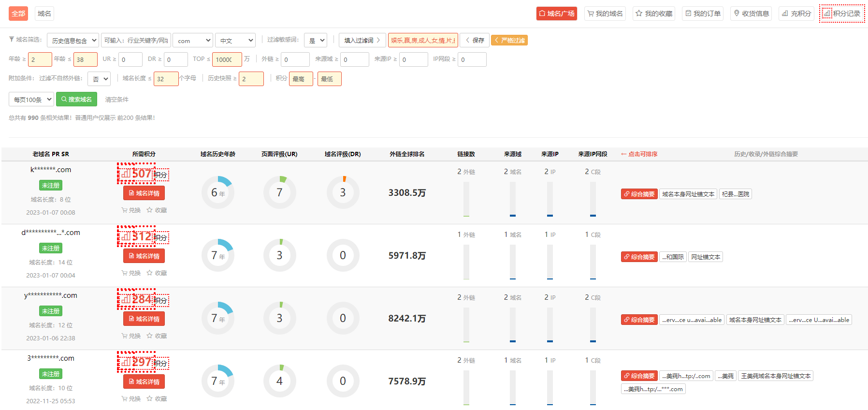Viewport: 868px width, 410px height.
Task: Go to 我的域名 cart tab
Action: click(x=605, y=14)
